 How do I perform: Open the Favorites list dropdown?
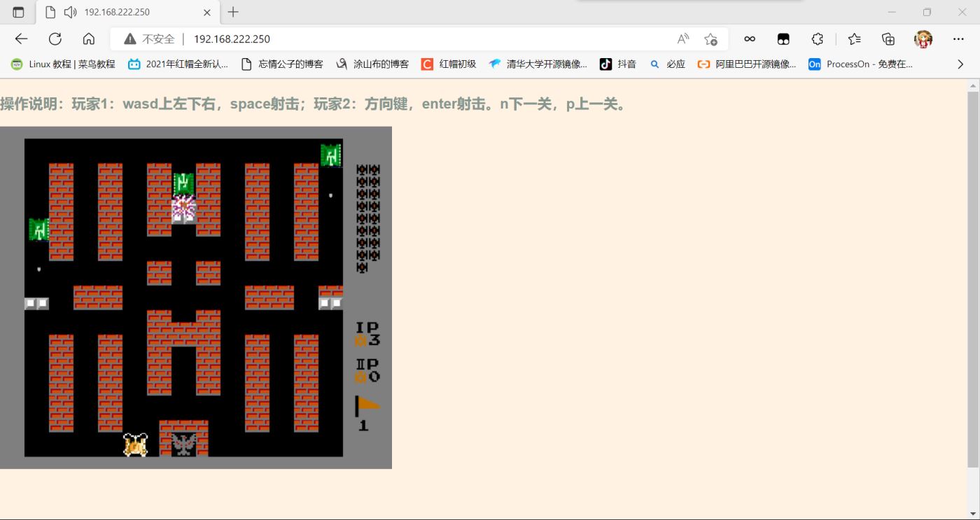[854, 39]
